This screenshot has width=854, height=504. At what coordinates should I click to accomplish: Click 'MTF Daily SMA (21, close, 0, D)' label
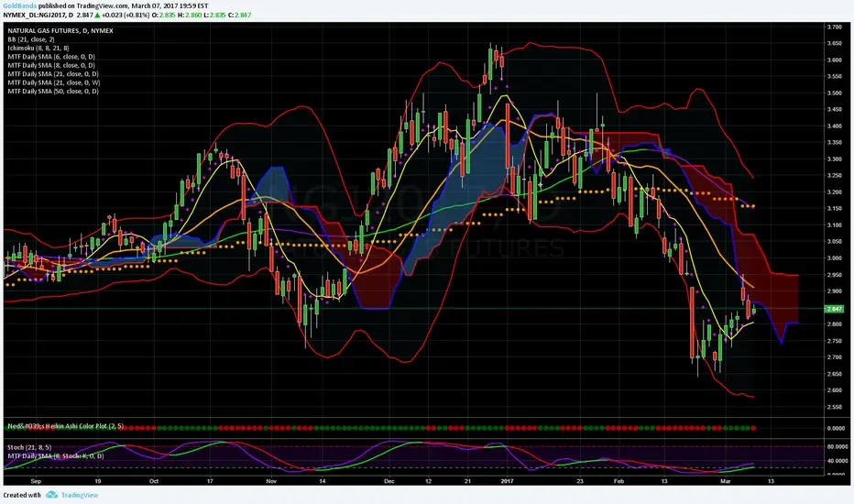(53, 74)
